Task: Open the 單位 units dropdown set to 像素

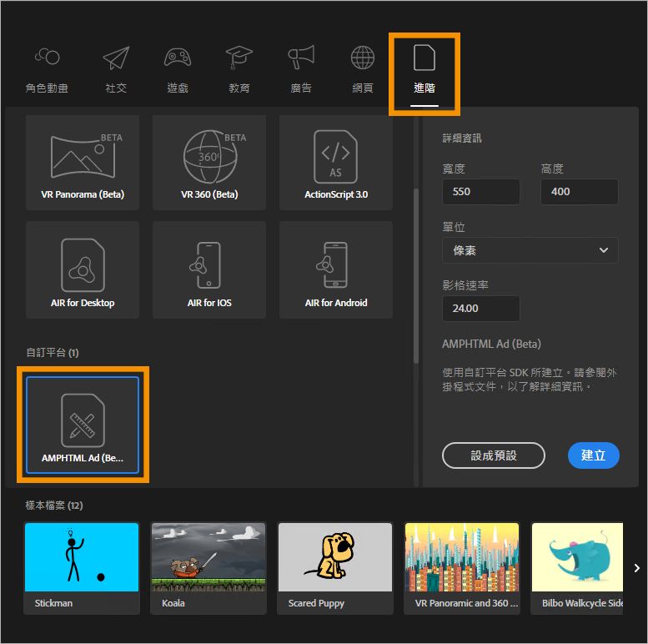Action: click(530, 250)
